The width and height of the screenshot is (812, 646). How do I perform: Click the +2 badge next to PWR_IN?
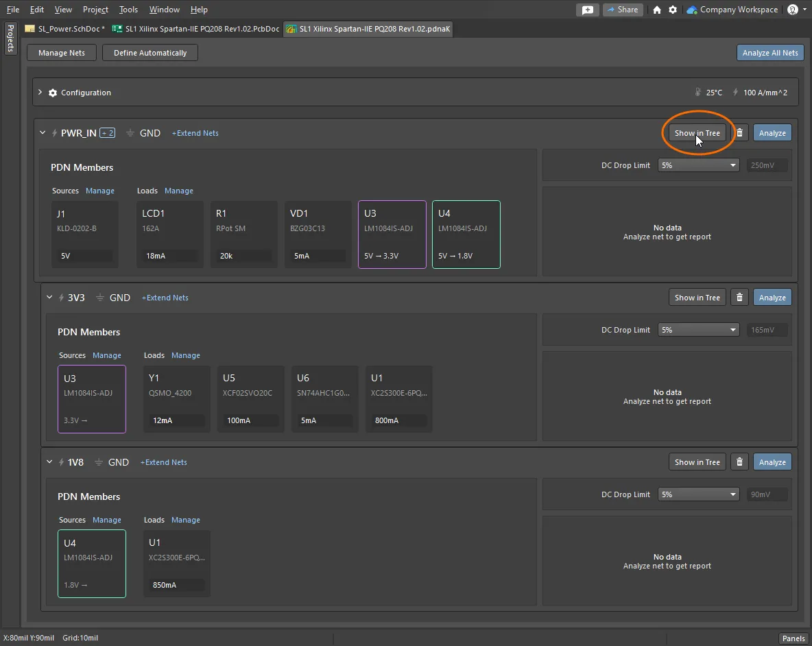pos(107,133)
